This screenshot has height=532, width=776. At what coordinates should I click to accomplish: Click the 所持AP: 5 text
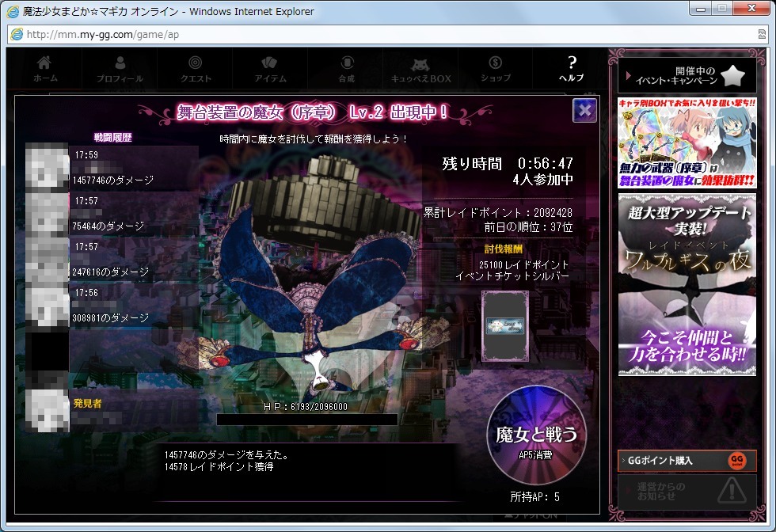coord(535,497)
